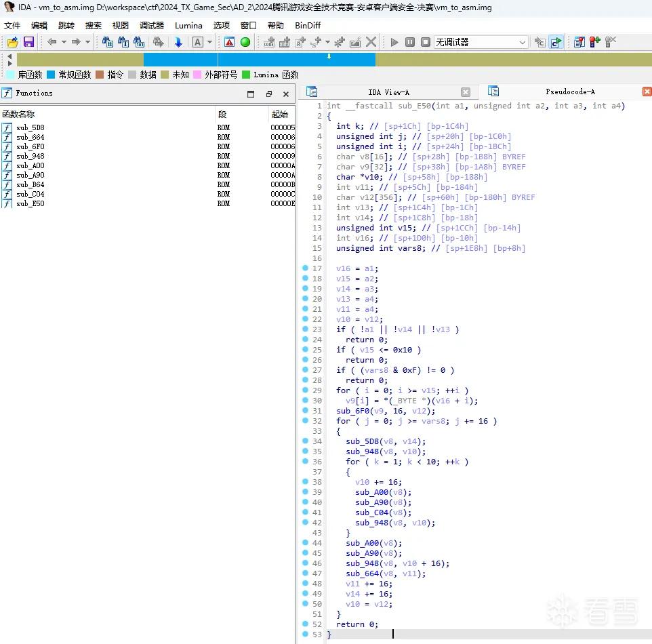Click the search-next binoculars arrow icon
This screenshot has height=644, width=652.
[x=158, y=42]
